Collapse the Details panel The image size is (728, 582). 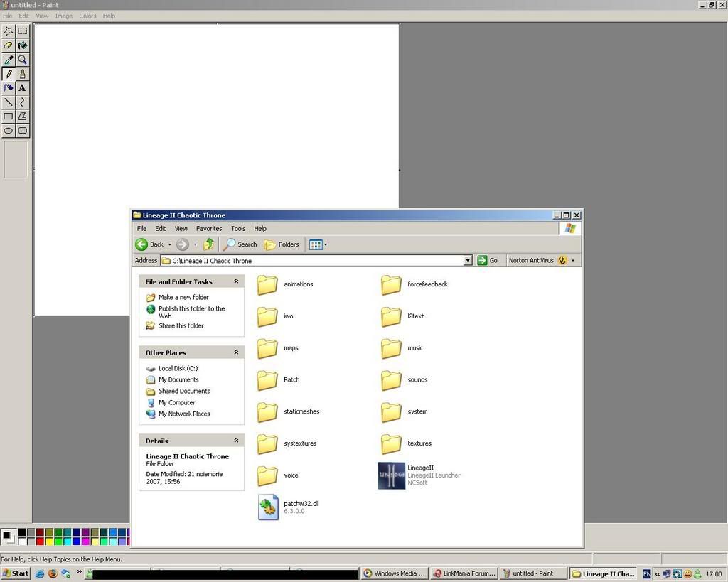236,441
